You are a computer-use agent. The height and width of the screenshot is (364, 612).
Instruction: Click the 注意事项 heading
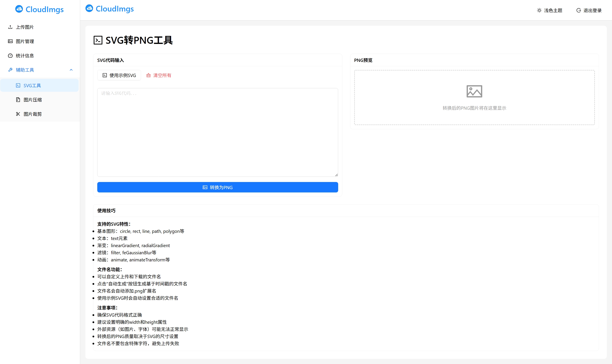pyautogui.click(x=107, y=308)
